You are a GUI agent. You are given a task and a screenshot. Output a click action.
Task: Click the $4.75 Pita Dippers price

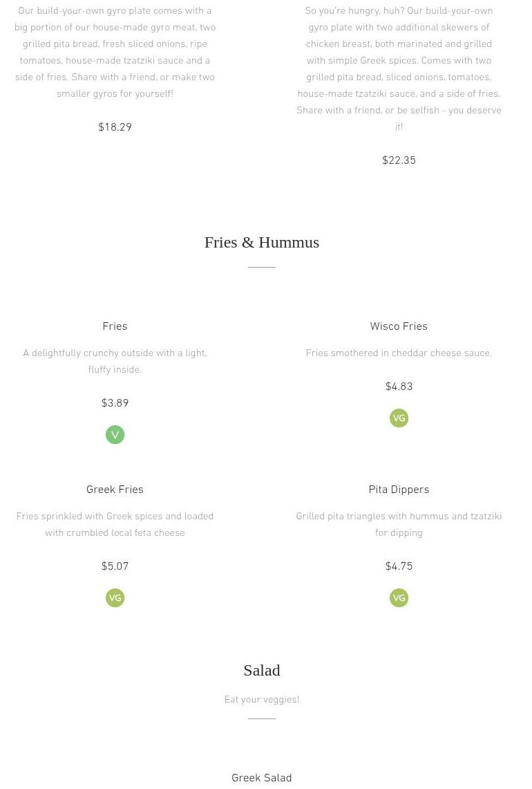coord(399,566)
